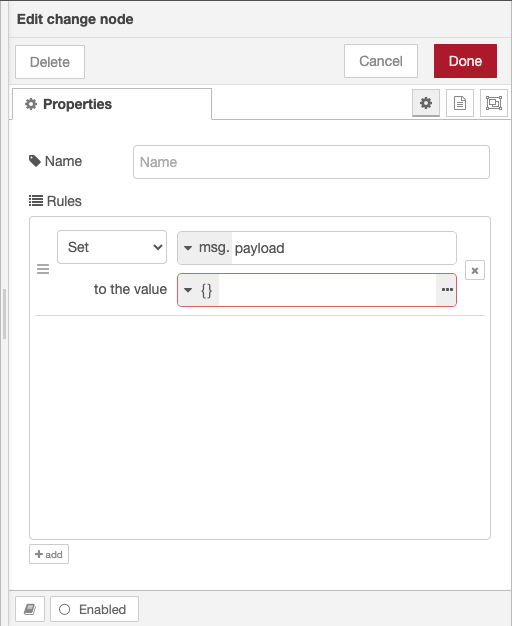Image resolution: width=512 pixels, height=626 pixels.
Task: Delete the change node
Action: (x=50, y=62)
